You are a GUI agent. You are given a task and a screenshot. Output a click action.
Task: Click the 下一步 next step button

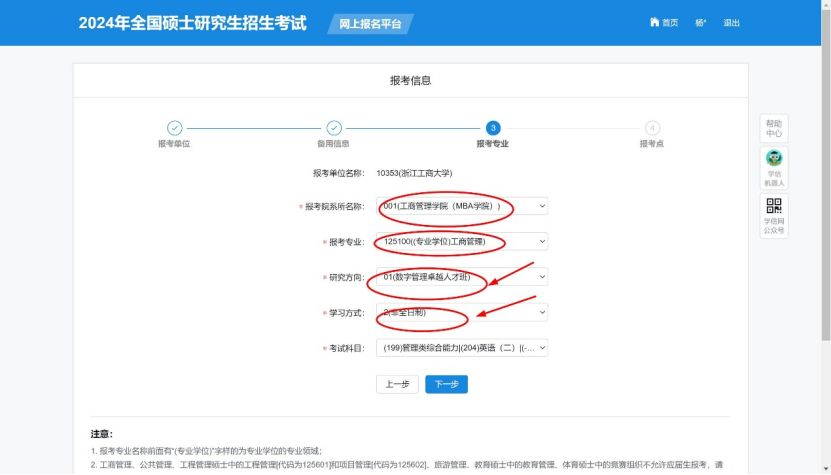coord(446,384)
